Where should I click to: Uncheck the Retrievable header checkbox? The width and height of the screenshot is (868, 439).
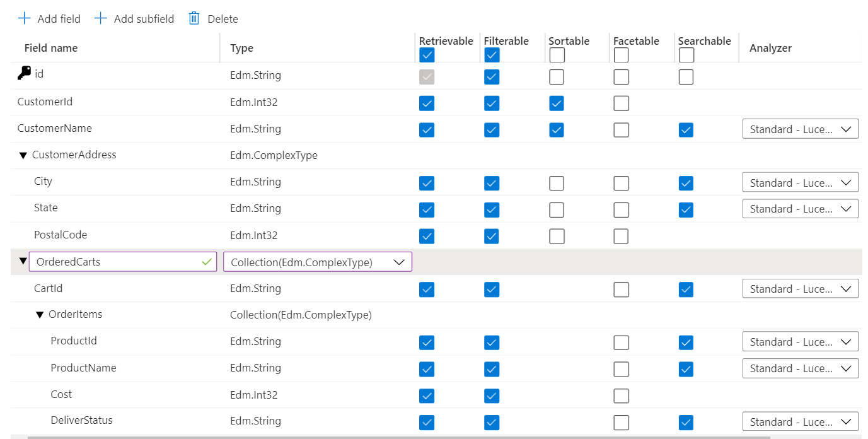click(427, 55)
